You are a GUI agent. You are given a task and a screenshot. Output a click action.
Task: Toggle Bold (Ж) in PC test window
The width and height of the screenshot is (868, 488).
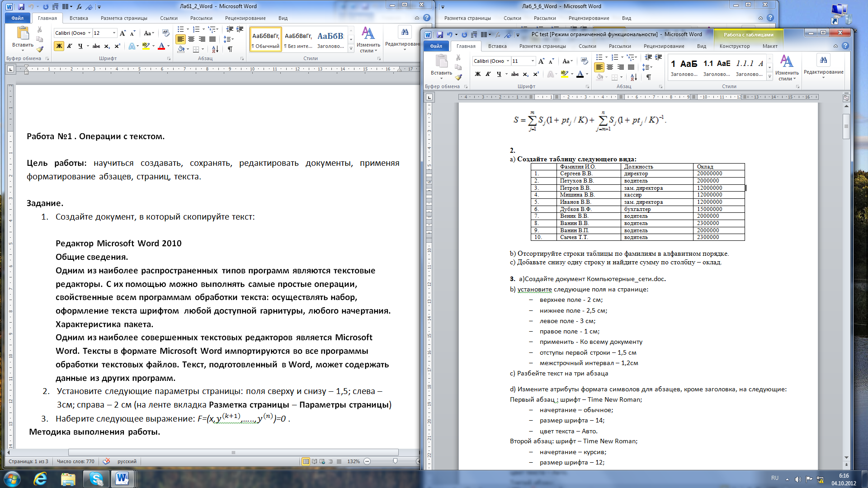pyautogui.click(x=478, y=74)
